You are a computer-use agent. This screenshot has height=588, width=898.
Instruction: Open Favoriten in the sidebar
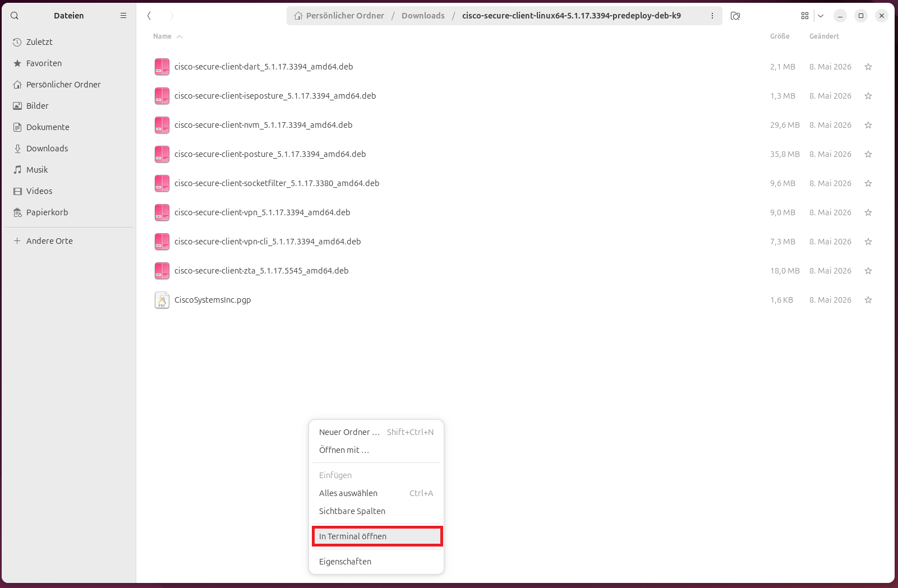[70, 63]
